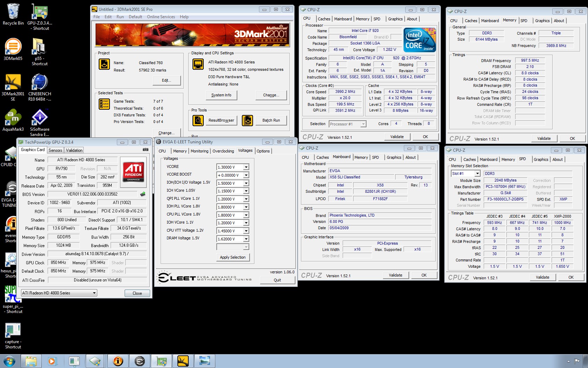This screenshot has height=368, width=588.
Task: Click the Close button in GPU-Z
Action: (137, 293)
